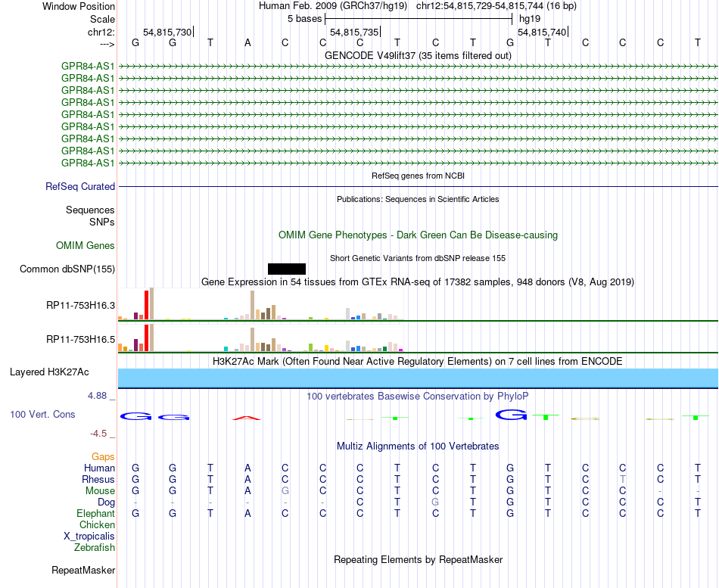
Task: Select the RepeatMasker track label
Action: [x=83, y=571]
